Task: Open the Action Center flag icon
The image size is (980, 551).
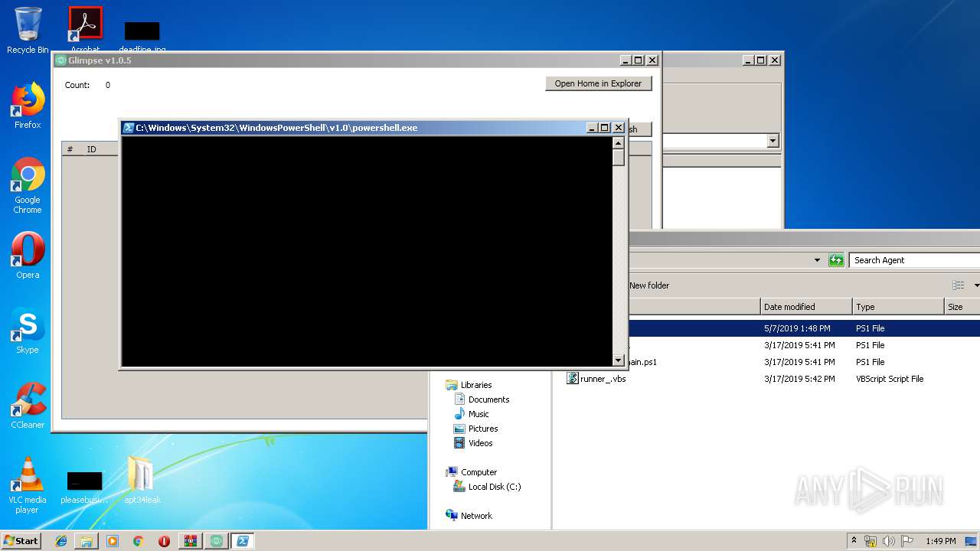Action: [x=907, y=541]
